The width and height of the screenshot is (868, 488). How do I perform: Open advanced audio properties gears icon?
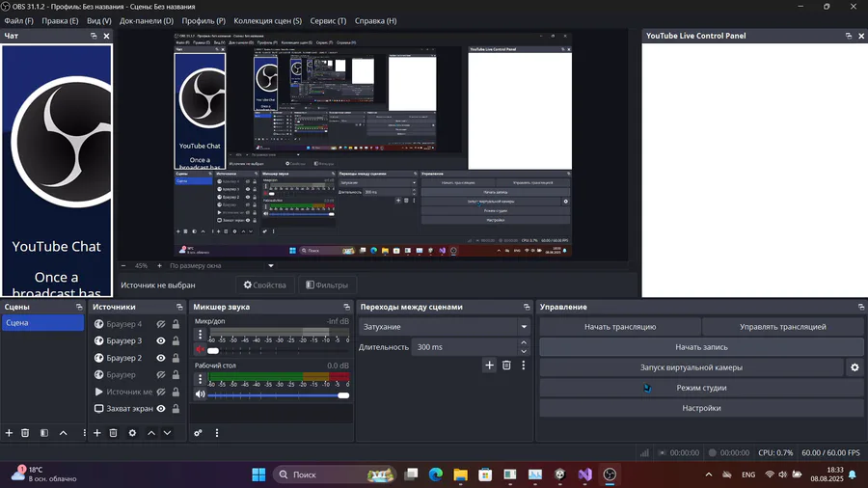198,433
